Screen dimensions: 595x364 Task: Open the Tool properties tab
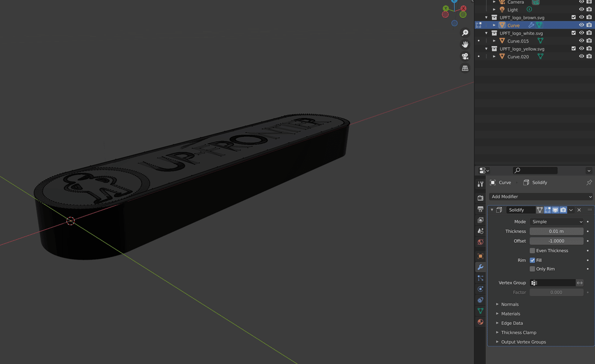click(480, 184)
